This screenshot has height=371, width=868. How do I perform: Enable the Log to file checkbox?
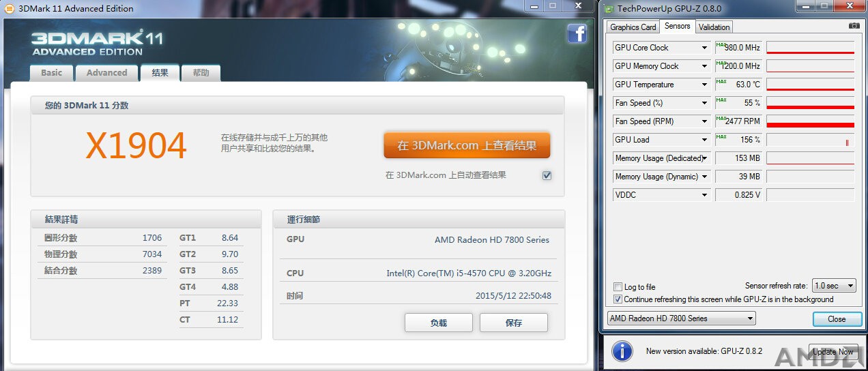(x=618, y=287)
